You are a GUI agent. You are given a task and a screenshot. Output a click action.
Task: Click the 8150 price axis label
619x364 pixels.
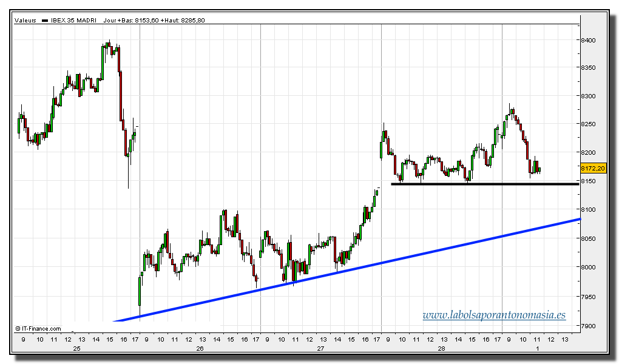tap(588, 181)
